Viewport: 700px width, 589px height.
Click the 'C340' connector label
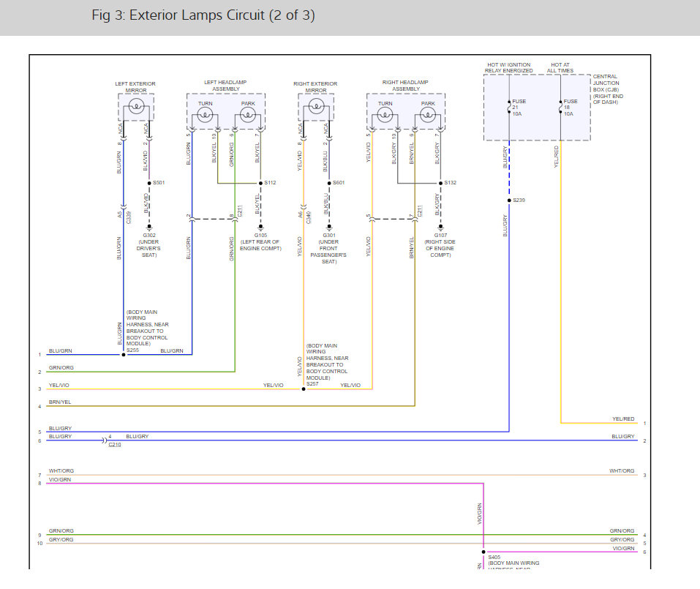(x=309, y=217)
